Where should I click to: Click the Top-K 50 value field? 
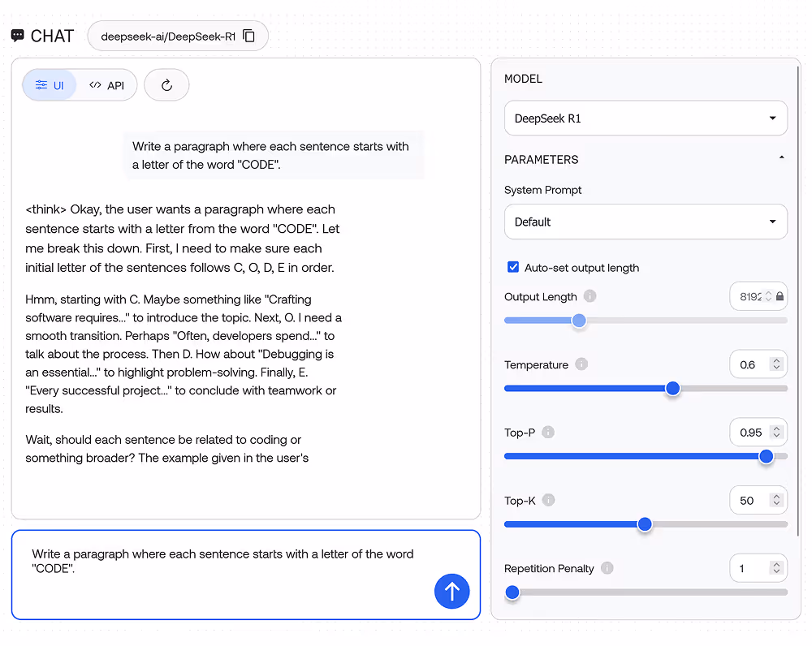(x=758, y=500)
